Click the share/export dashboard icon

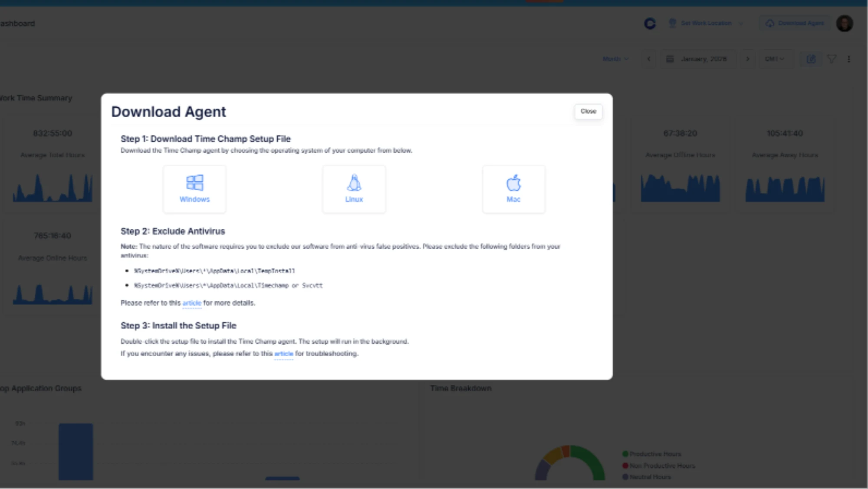click(811, 59)
